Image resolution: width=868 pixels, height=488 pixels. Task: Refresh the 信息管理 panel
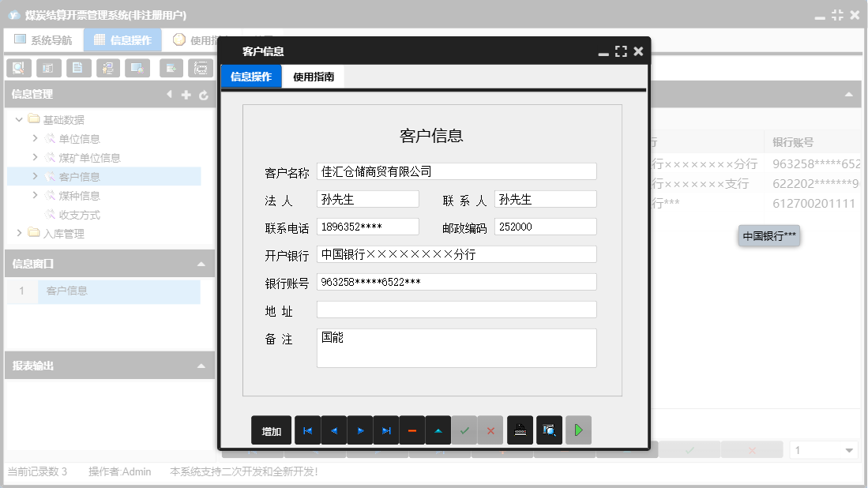(204, 95)
